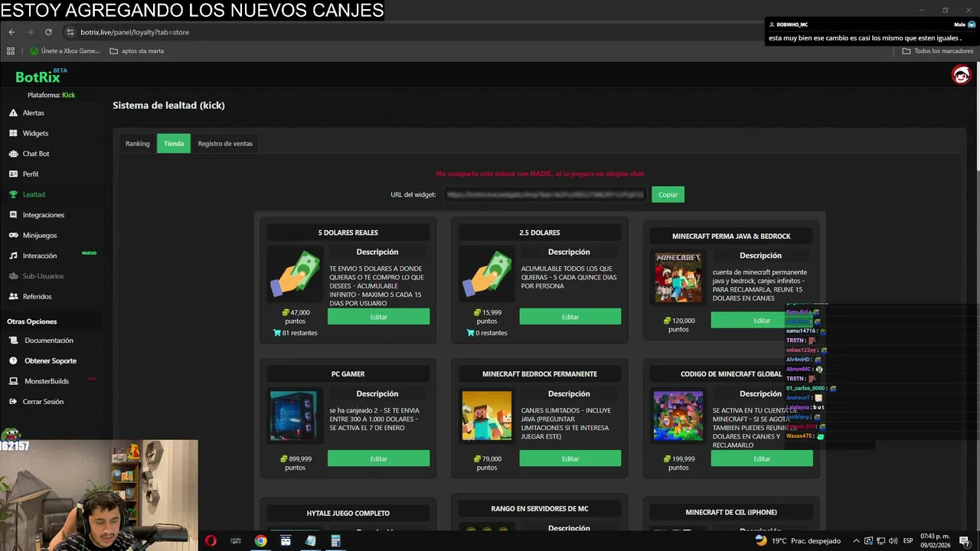
Task: Click the URL del widget field
Action: click(x=544, y=194)
